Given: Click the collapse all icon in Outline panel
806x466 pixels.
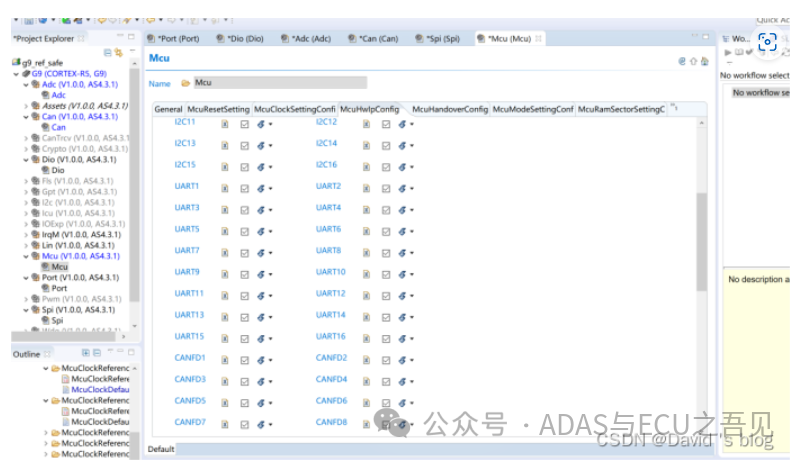Looking at the screenshot, I should click(x=97, y=353).
